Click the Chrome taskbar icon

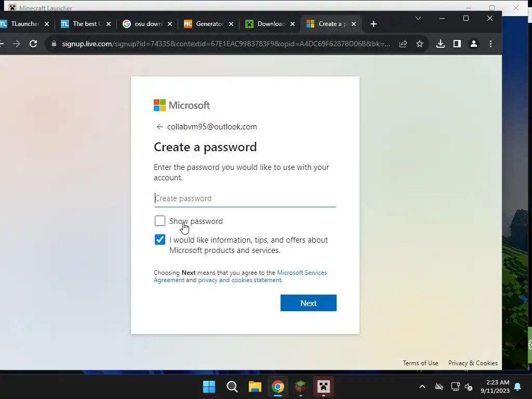pyautogui.click(x=277, y=387)
